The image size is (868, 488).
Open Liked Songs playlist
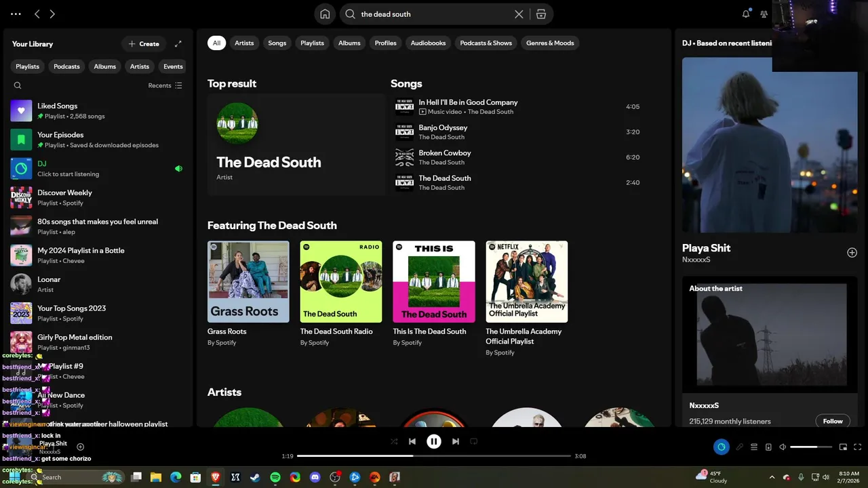click(98, 111)
